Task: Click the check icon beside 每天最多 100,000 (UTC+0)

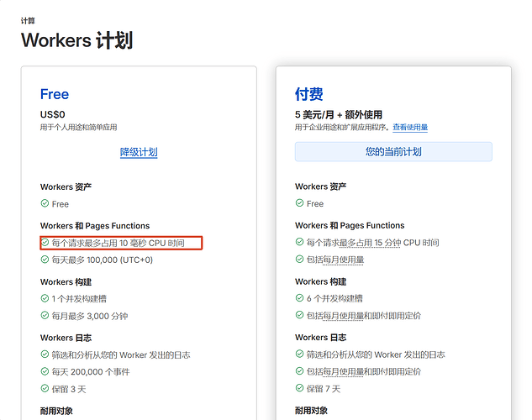Action: (45, 260)
